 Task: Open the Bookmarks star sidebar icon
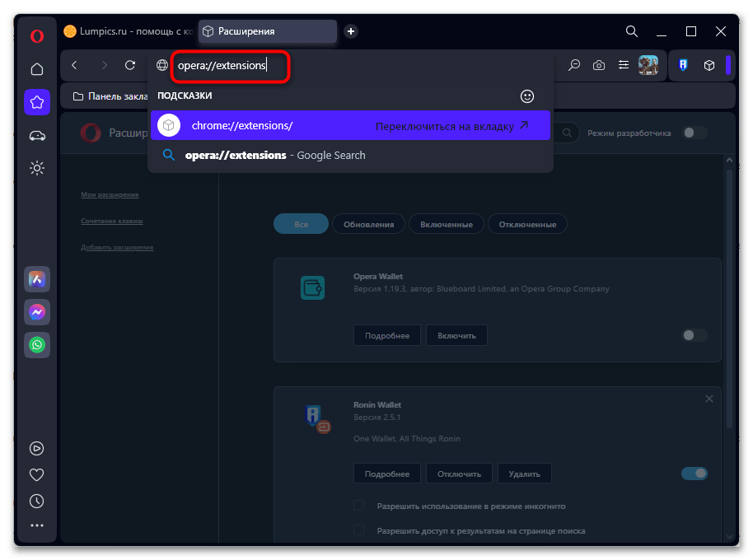(37, 102)
